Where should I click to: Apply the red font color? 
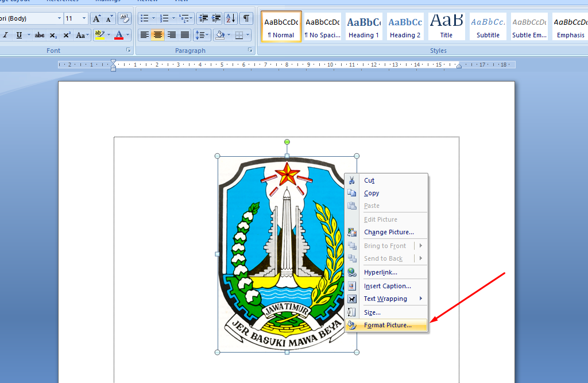click(119, 35)
